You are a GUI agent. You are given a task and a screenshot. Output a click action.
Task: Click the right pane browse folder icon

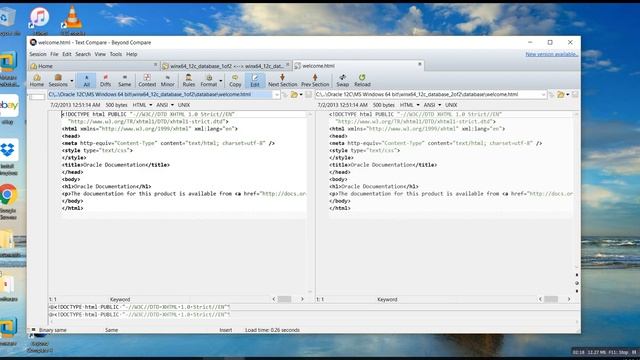point(561,95)
